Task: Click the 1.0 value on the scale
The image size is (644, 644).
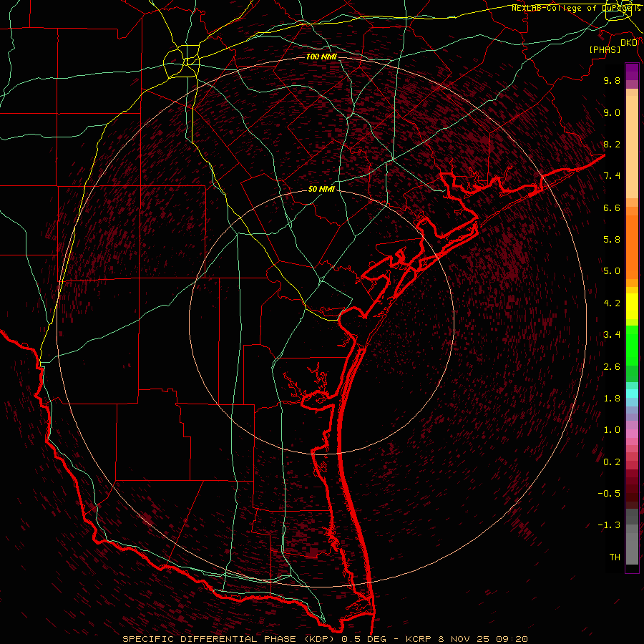Action: 612,430
